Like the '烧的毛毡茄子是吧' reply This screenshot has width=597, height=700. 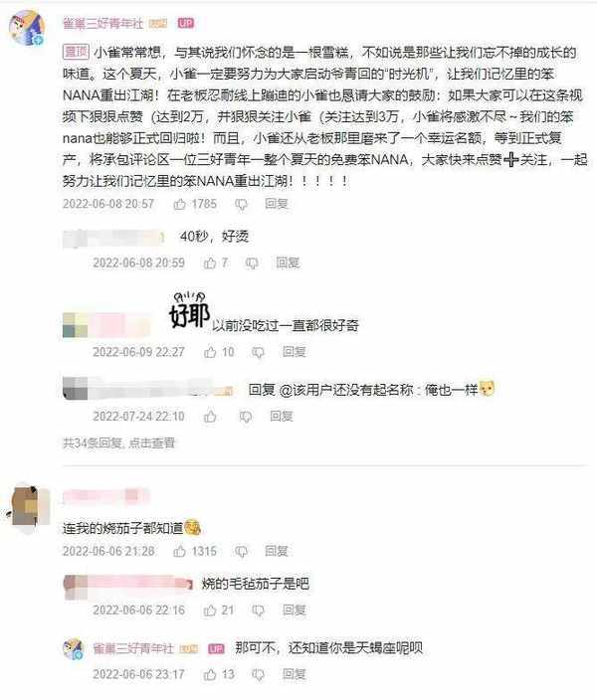pyautogui.click(x=210, y=611)
